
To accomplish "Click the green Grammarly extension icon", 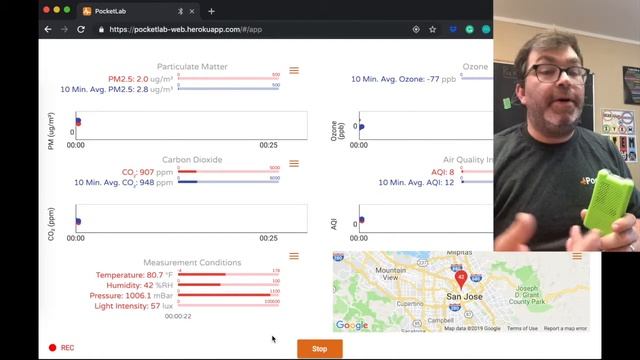I will pos(469,29).
